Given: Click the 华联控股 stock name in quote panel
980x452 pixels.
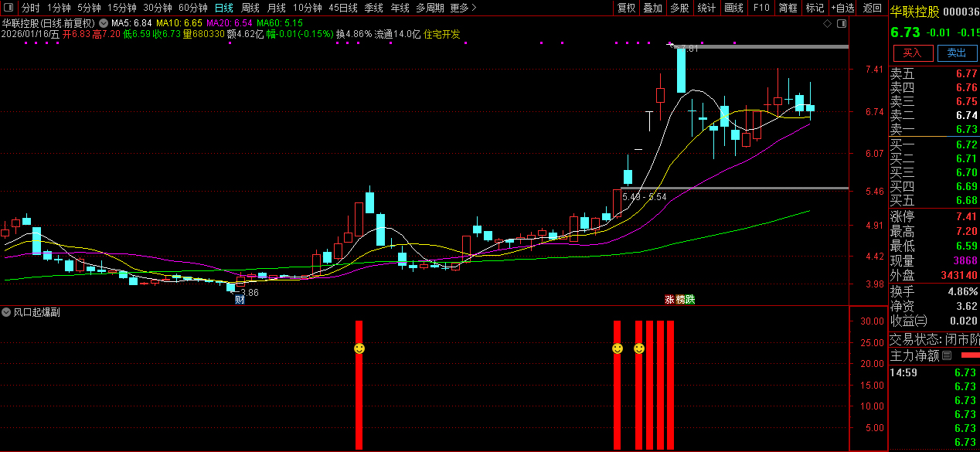Looking at the screenshot, I should coord(915,11).
